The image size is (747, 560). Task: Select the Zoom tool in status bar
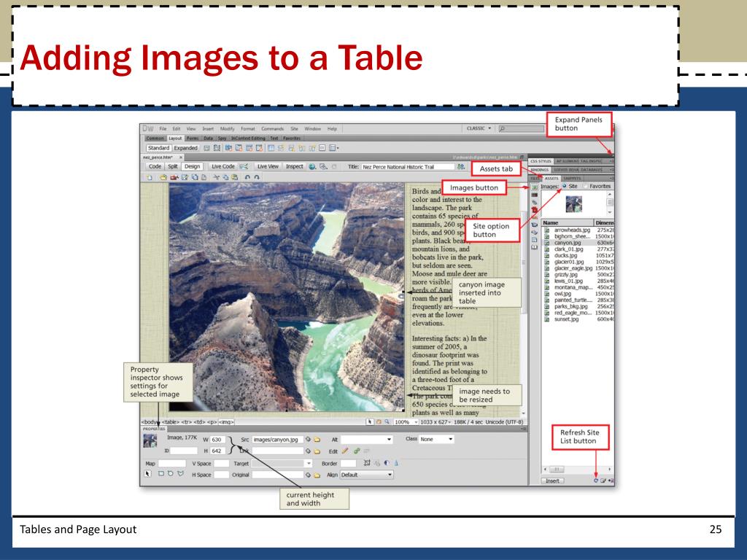387,422
